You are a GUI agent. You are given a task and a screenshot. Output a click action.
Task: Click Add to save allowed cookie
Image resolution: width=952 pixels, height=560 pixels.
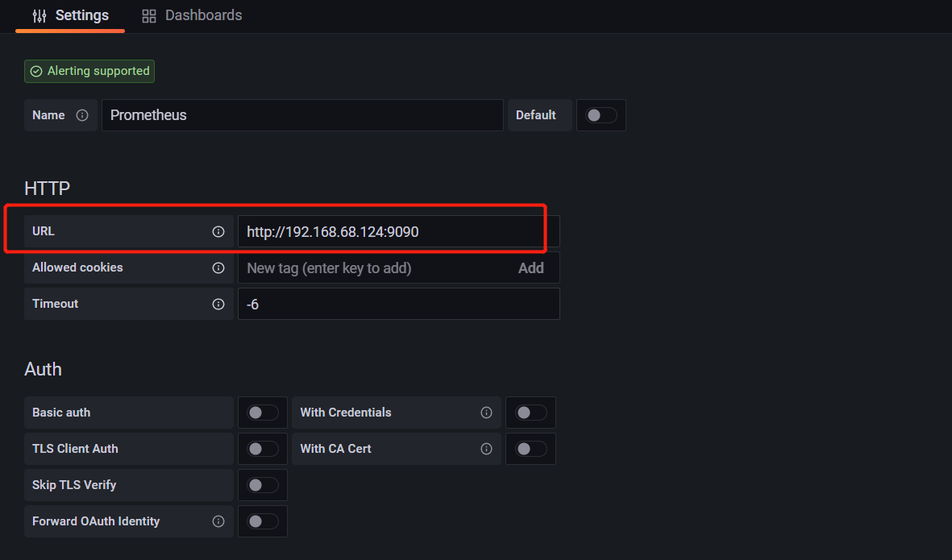coord(530,268)
